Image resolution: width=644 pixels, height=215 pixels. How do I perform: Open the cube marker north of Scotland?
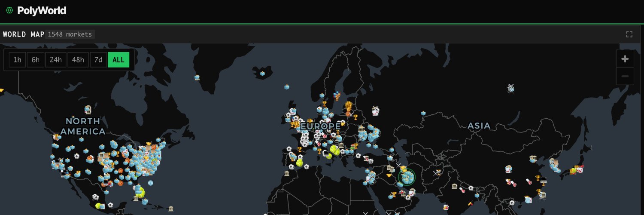287,87
